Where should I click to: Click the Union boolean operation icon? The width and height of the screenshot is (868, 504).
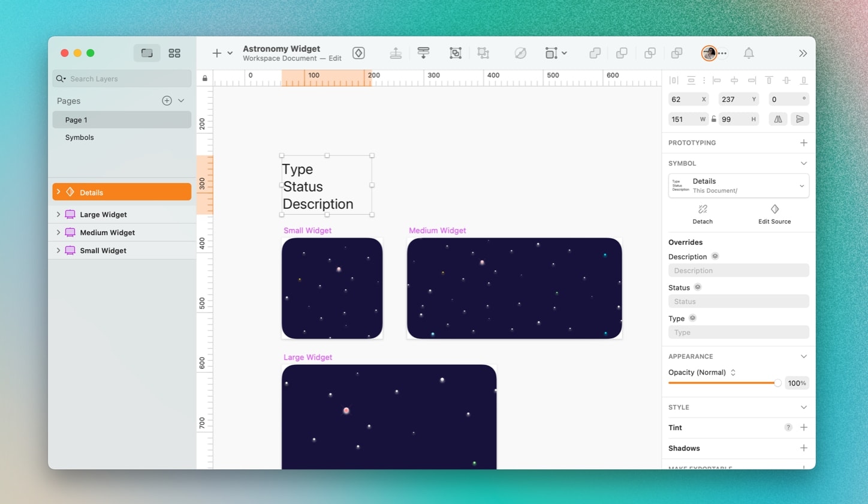point(595,53)
